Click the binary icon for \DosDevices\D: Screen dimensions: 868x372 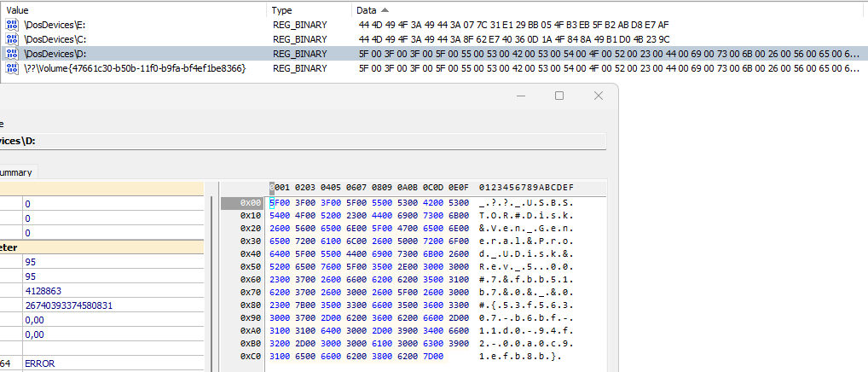pos(11,54)
